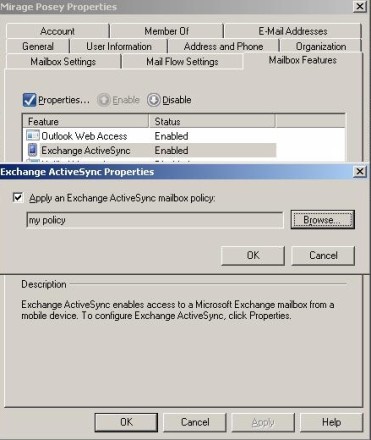Go to the User Information tab
The image size is (371, 440).
click(119, 46)
